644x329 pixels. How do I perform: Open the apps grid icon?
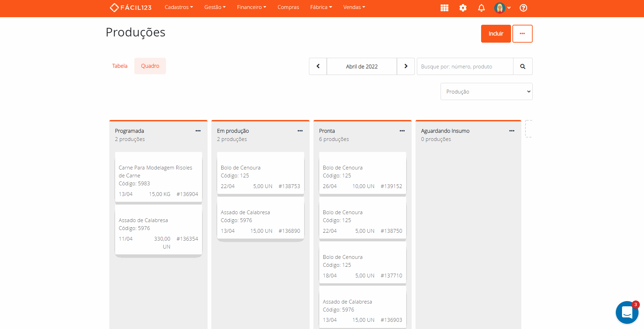[444, 8]
